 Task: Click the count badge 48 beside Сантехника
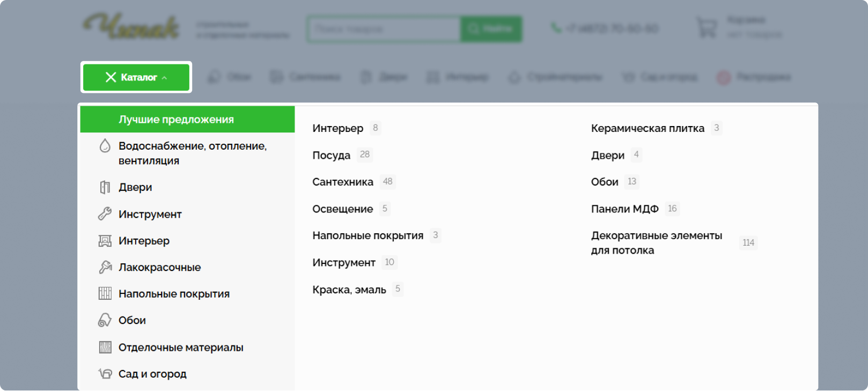click(x=388, y=181)
